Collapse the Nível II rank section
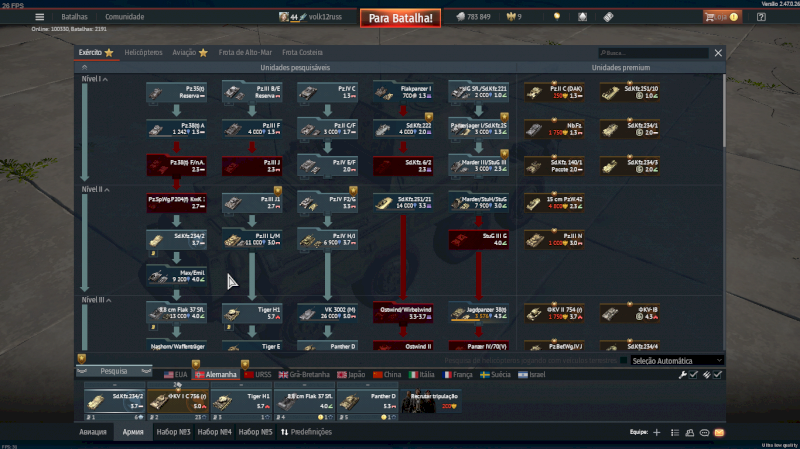800x449 pixels. (108, 188)
